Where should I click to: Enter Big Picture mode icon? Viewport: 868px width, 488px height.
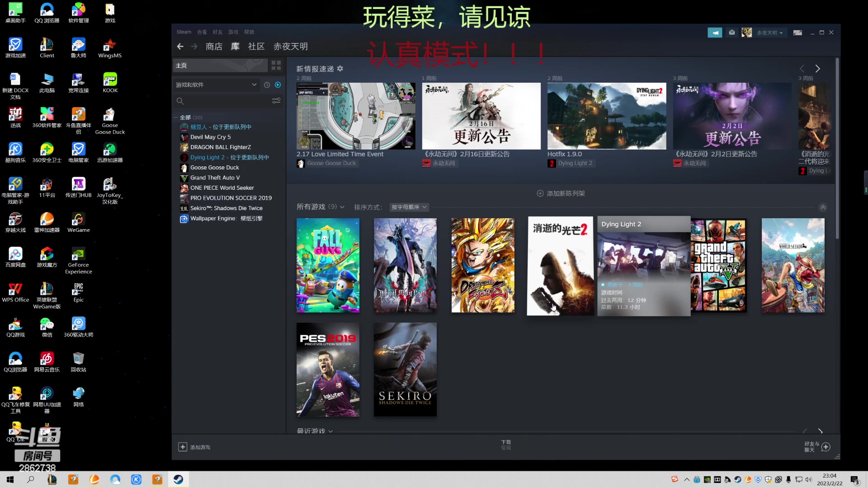798,33
